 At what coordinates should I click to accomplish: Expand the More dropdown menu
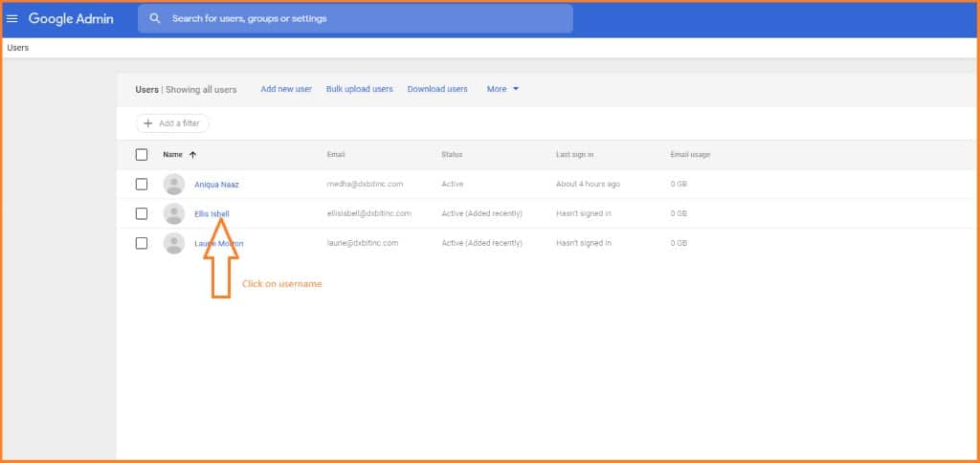(502, 89)
